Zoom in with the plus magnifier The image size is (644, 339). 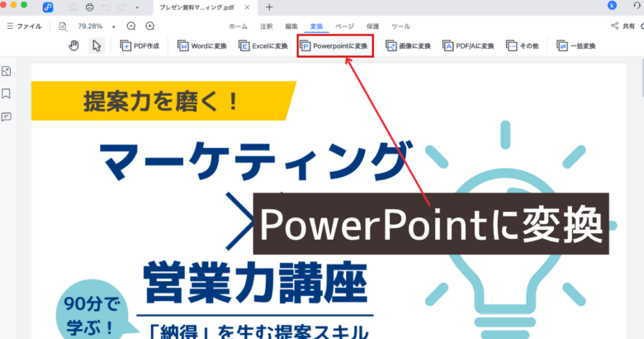pos(149,26)
